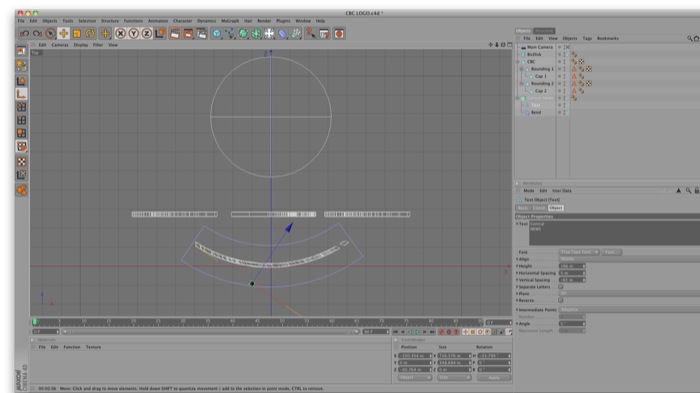Viewport: 700px width, 393px height.
Task: Click the Horizontal Spacing field
Action: [x=572, y=273]
